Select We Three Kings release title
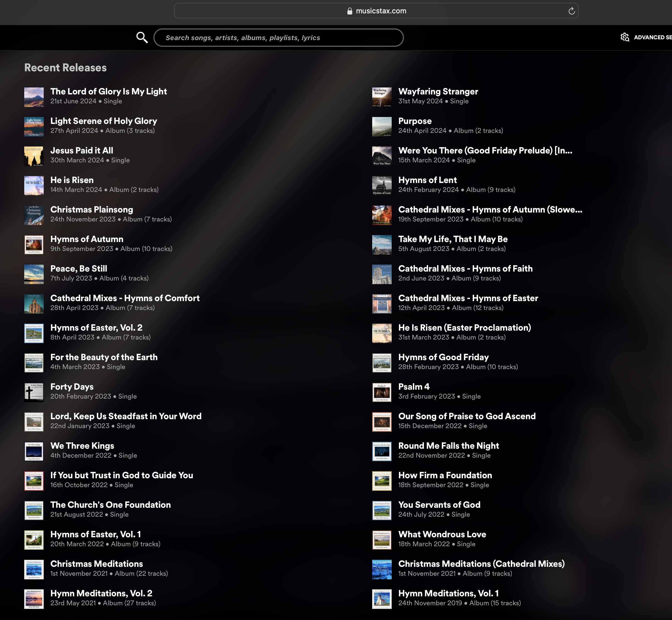The height and width of the screenshot is (620, 672). click(x=82, y=446)
